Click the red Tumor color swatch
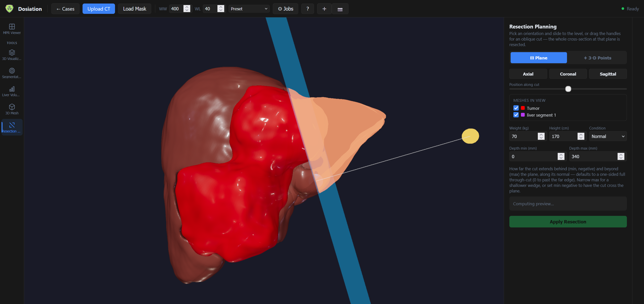Image resolution: width=644 pixels, height=304 pixels. (523, 108)
